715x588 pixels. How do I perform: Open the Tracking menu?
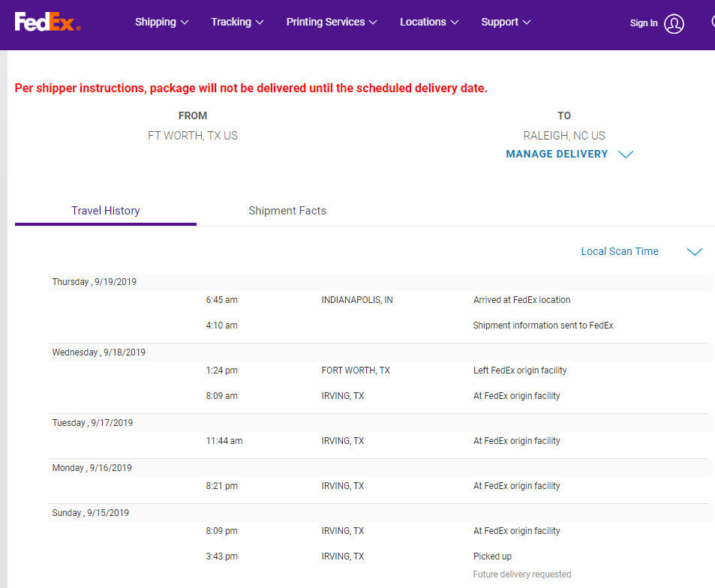coord(237,22)
